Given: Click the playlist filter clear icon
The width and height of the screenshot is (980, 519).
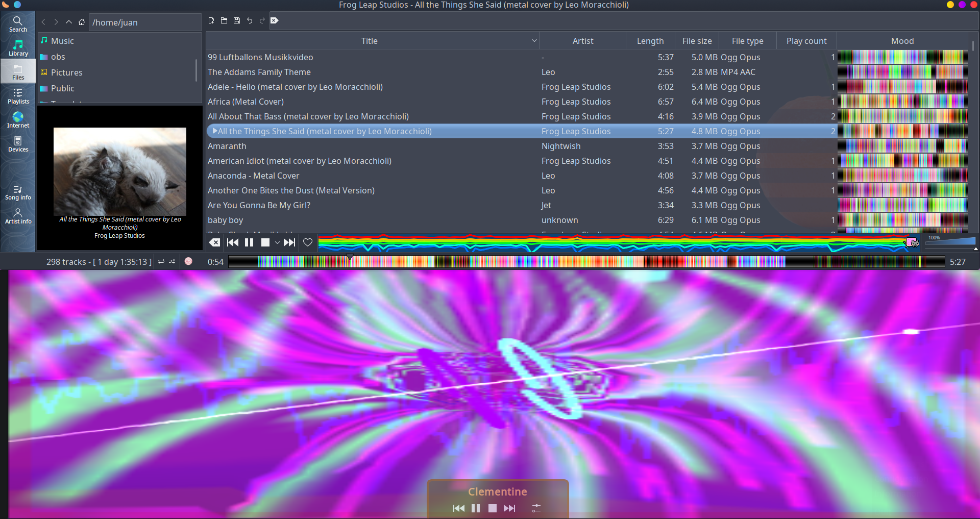Looking at the screenshot, I should click(x=275, y=20).
